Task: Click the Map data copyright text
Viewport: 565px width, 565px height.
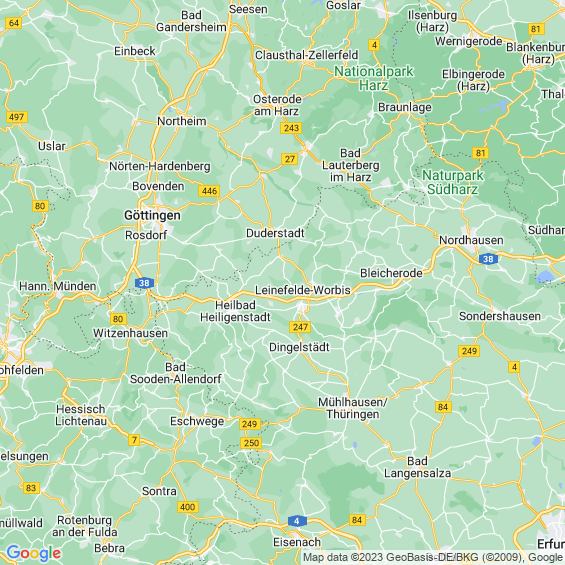Action: (x=433, y=557)
